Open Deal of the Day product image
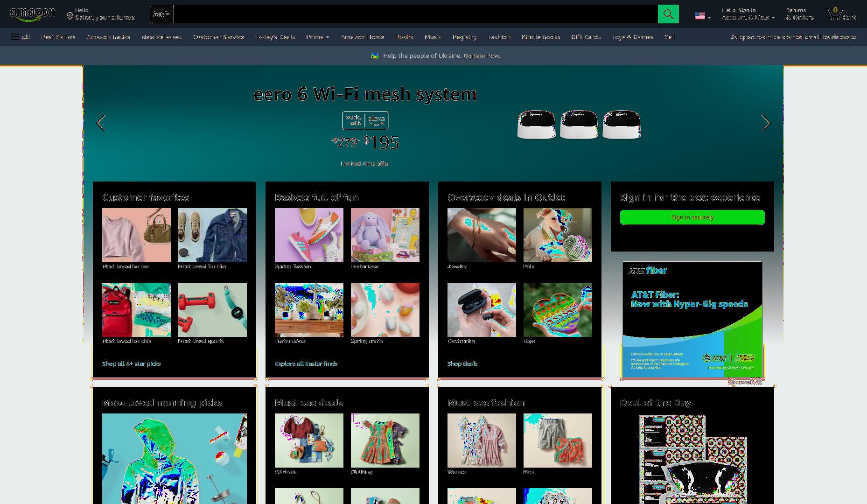Viewport: 867px width, 504px height. pos(692,460)
